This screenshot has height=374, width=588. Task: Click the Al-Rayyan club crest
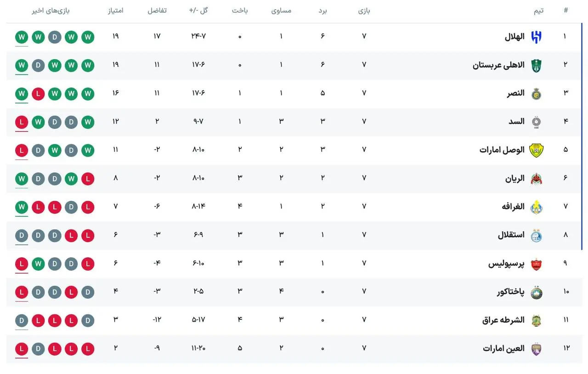(x=536, y=179)
